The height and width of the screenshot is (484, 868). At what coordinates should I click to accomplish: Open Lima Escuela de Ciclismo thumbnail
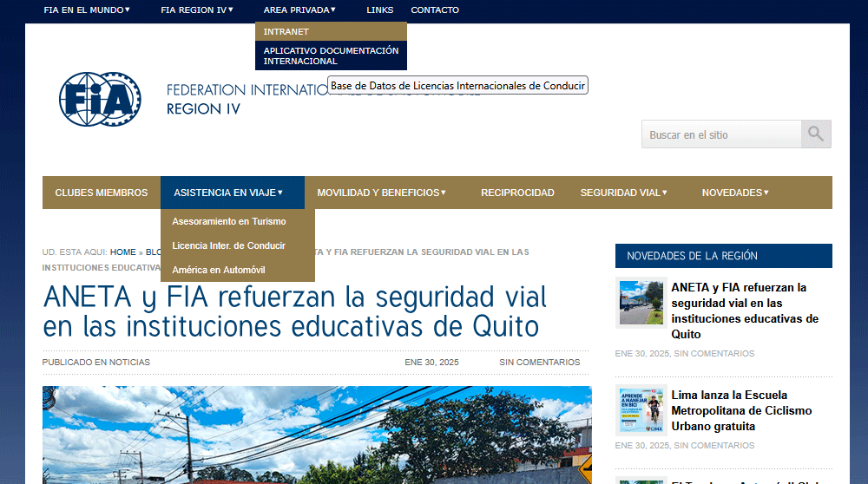641,410
